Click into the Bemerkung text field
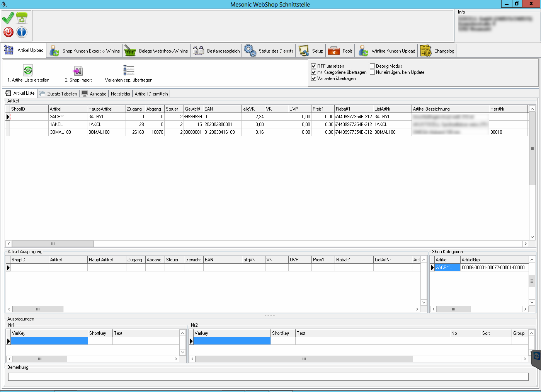The width and height of the screenshot is (541, 392). (x=268, y=377)
